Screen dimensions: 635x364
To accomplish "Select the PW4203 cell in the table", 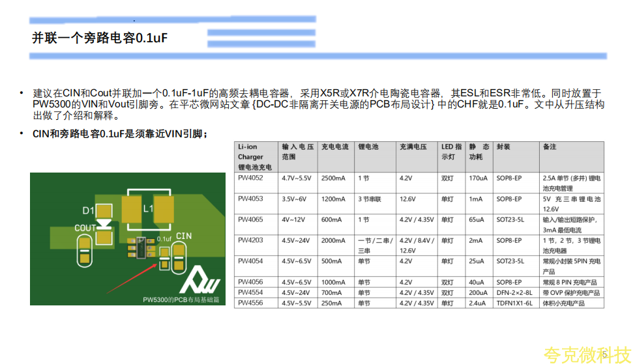I will [250, 240].
